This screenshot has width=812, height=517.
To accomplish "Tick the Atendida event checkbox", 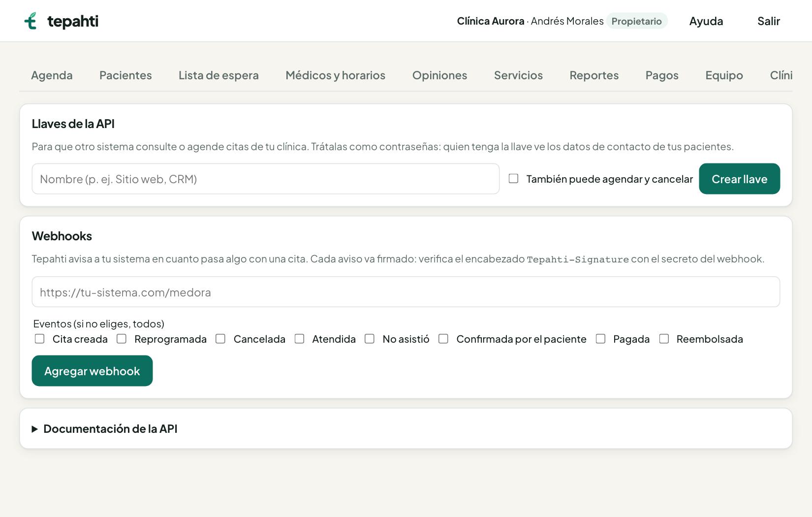I will [x=299, y=339].
